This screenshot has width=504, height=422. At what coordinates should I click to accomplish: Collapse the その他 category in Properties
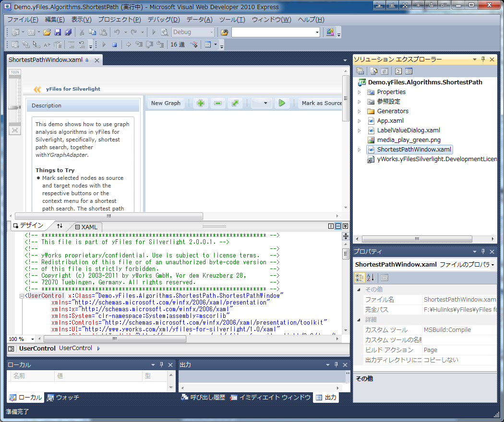tap(359, 289)
